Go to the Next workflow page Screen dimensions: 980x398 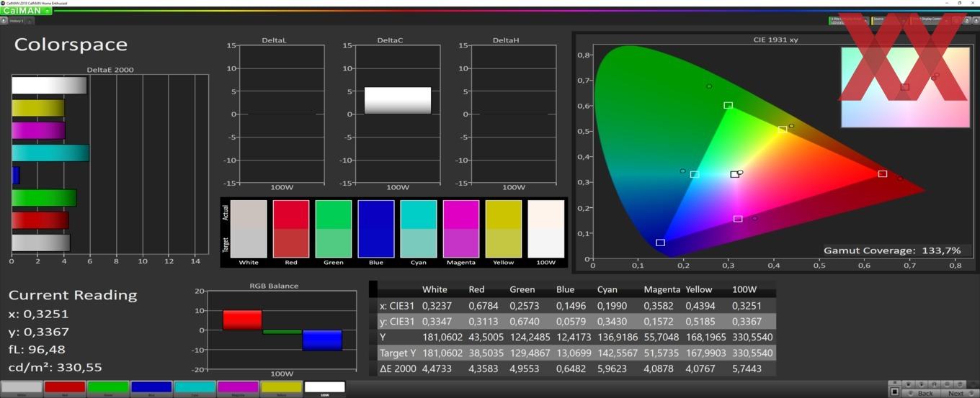tap(960, 393)
